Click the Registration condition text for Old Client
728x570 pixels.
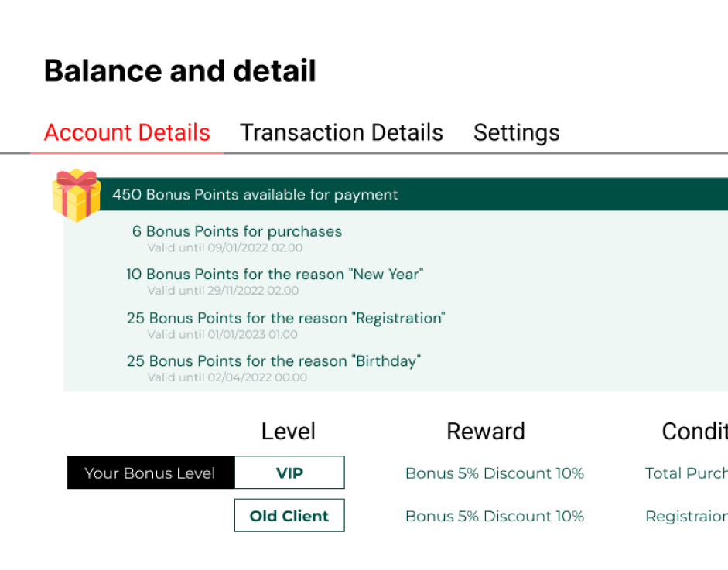686,516
